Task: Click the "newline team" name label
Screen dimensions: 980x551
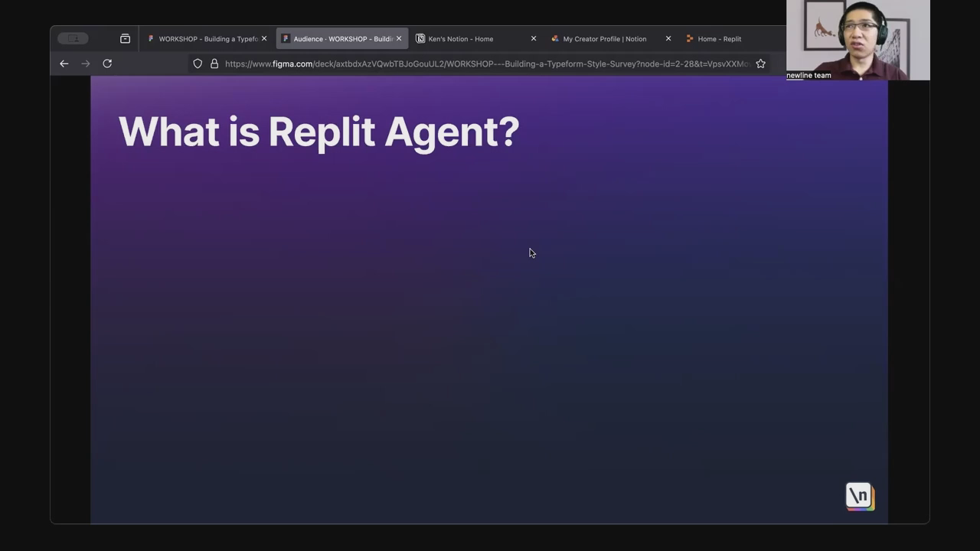Action: tap(808, 76)
